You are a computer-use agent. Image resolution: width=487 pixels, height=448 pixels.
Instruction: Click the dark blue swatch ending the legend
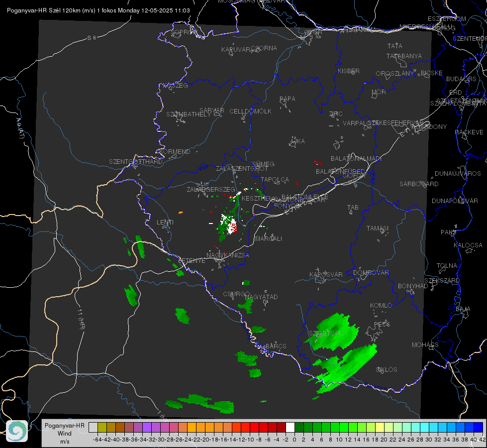click(479, 427)
